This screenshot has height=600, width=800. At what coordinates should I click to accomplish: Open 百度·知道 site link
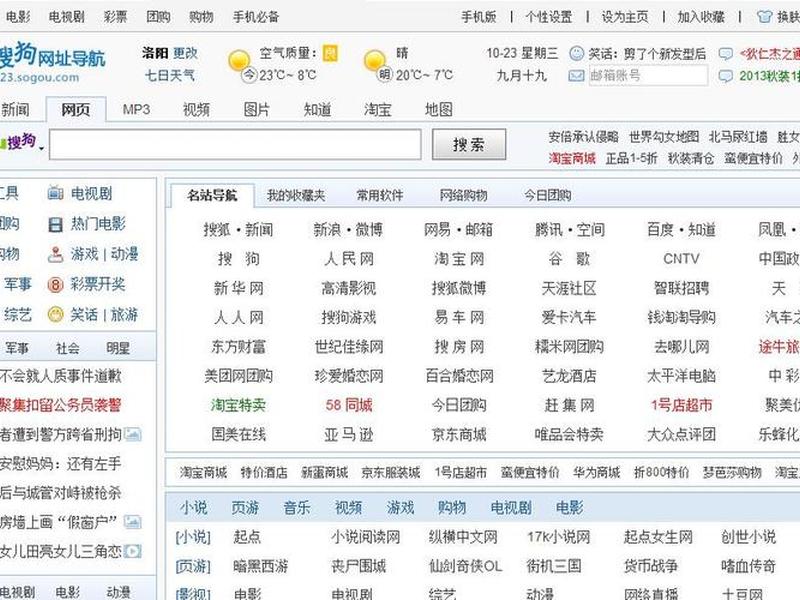click(x=681, y=230)
